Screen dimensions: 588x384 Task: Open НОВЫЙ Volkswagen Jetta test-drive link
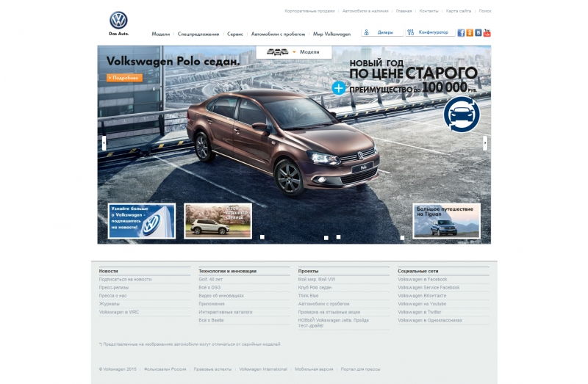(334, 323)
